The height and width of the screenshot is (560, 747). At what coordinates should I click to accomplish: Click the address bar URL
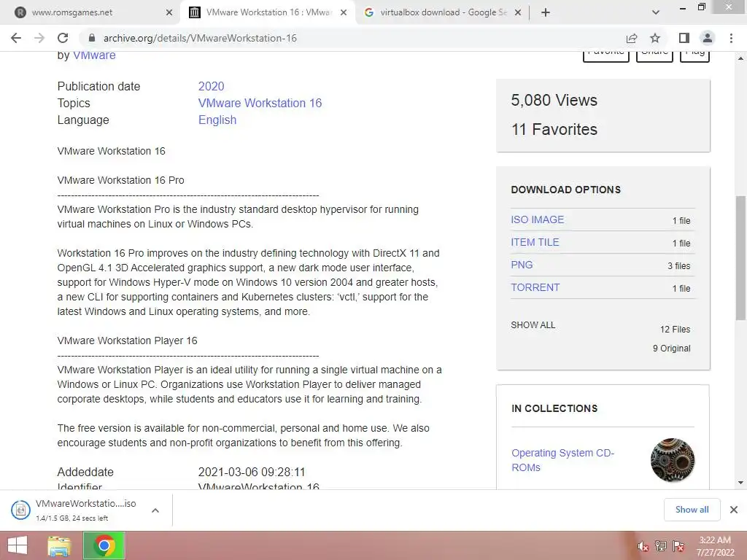coord(200,38)
